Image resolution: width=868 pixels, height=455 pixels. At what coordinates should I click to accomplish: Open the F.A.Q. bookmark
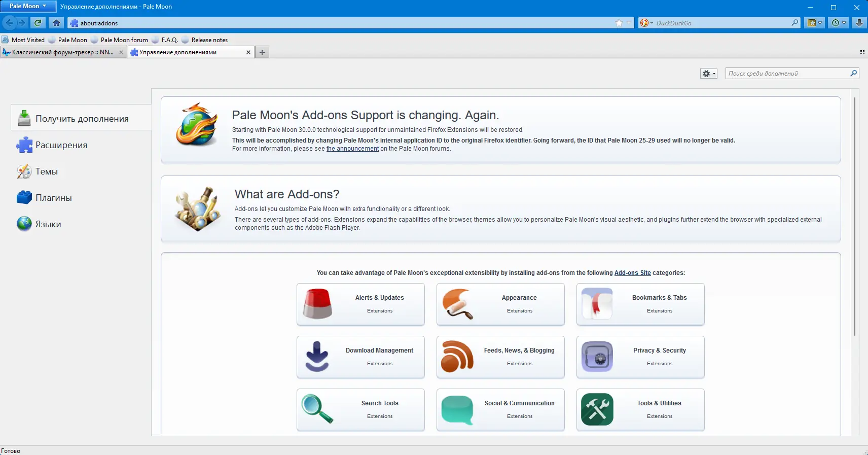click(x=165, y=40)
